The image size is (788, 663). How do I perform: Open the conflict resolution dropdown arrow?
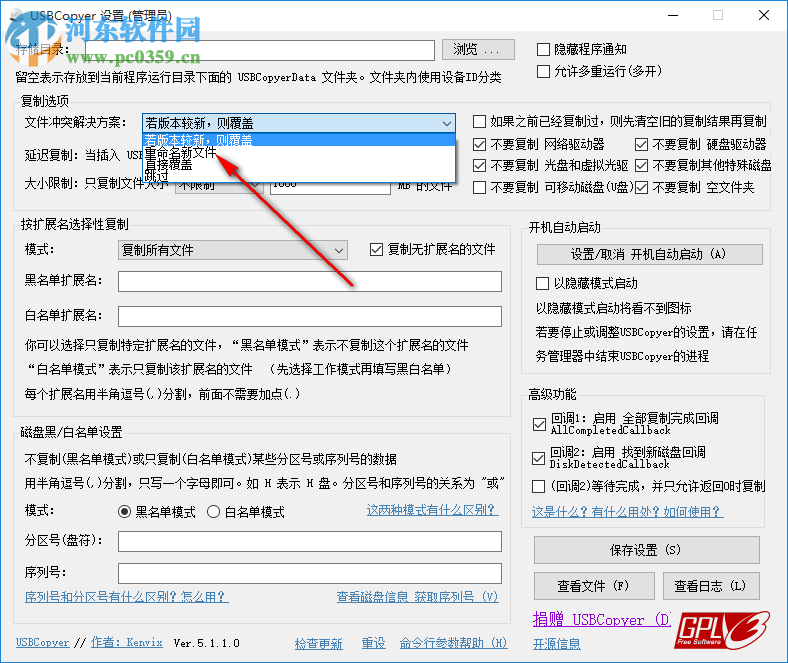[x=446, y=123]
